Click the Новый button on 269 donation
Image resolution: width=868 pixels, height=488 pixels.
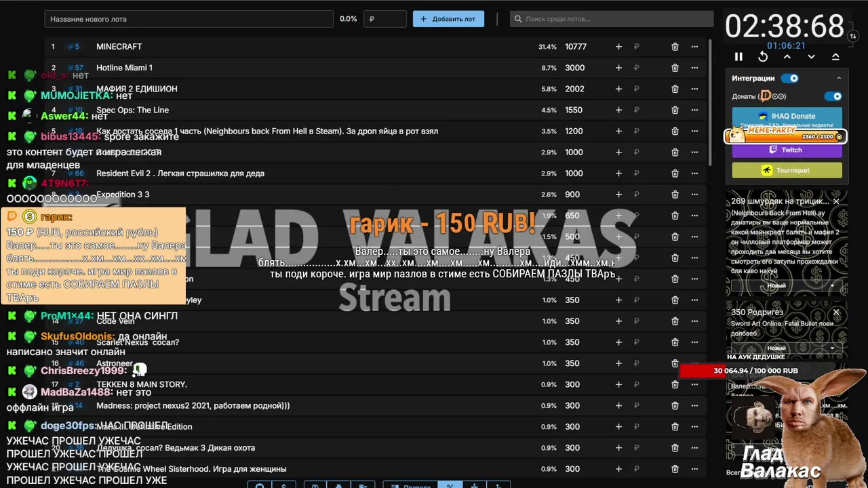point(776,285)
